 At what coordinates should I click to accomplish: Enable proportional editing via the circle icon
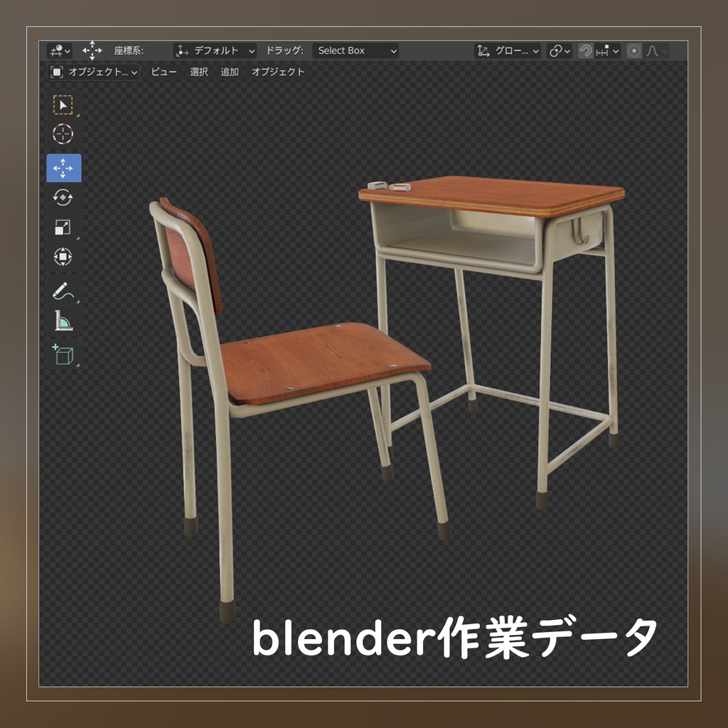pyautogui.click(x=635, y=50)
